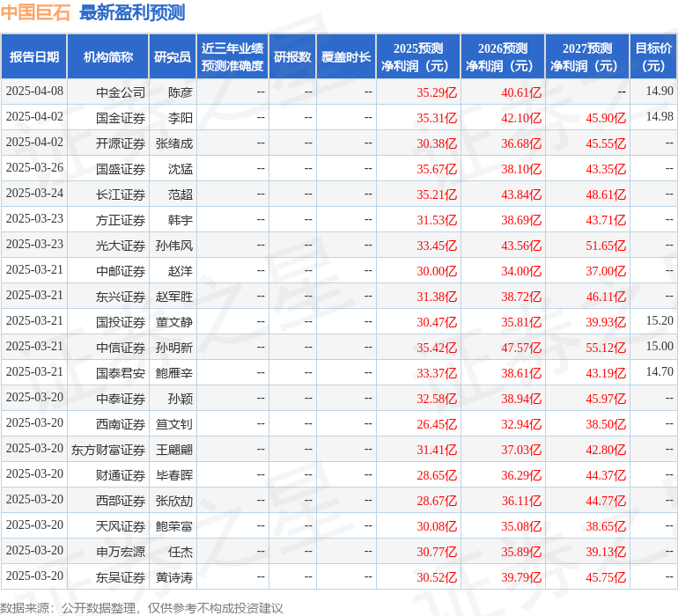Click target price 15.20
This screenshot has height=616, width=678.
tap(660, 320)
